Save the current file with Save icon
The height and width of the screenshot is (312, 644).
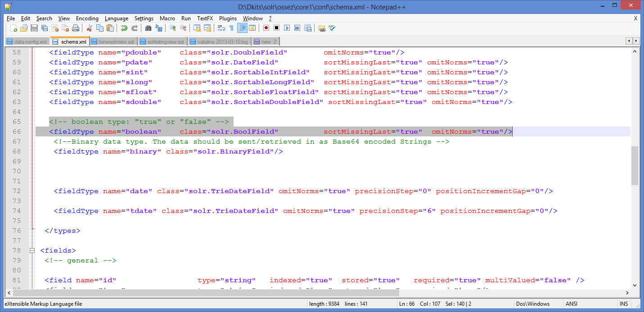pos(34,28)
